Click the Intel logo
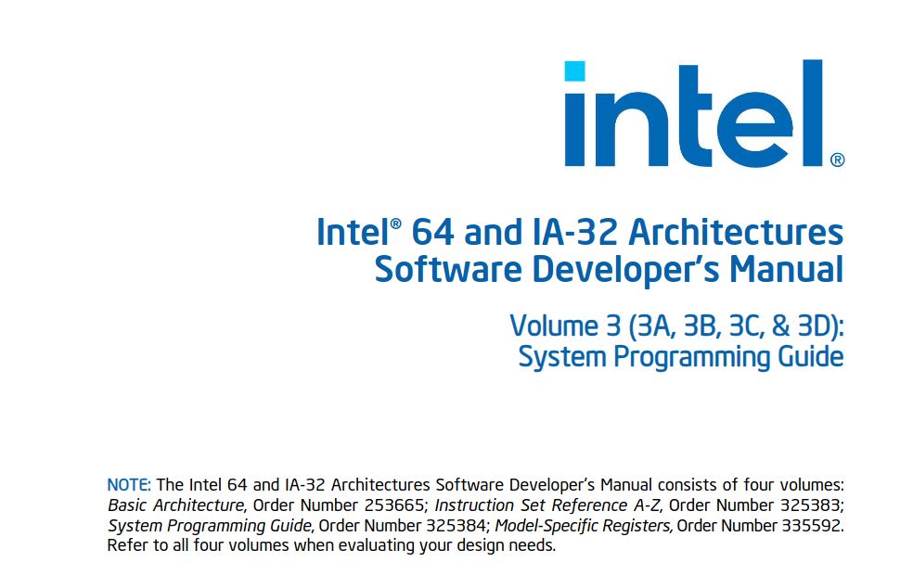913x588 pixels. (704, 113)
